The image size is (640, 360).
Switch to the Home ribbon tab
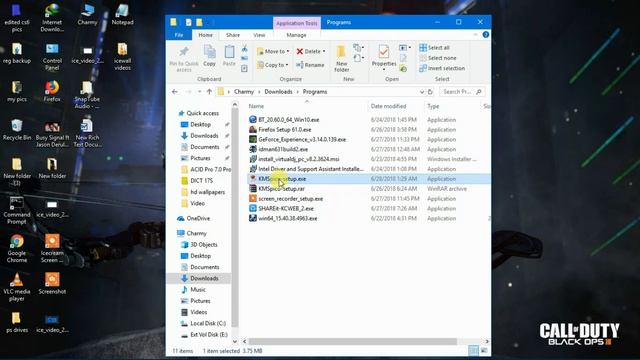tap(205, 35)
